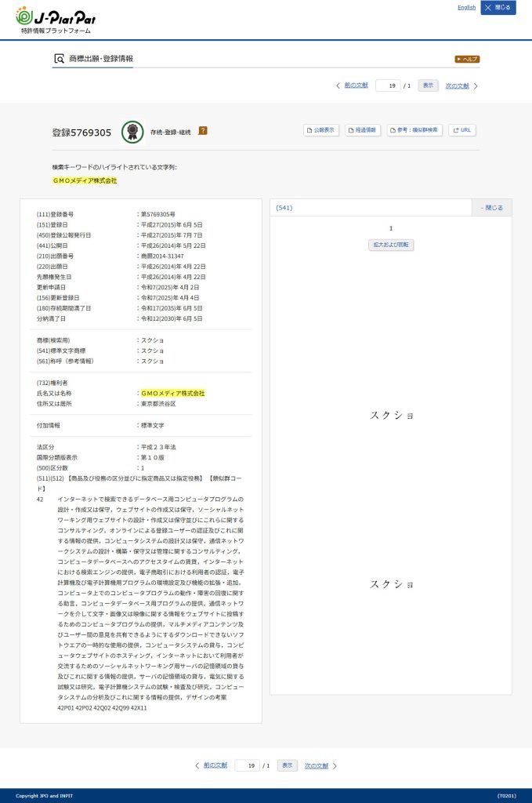Click the 平成２３年法 law category value
The image size is (532, 803).
tap(158, 447)
